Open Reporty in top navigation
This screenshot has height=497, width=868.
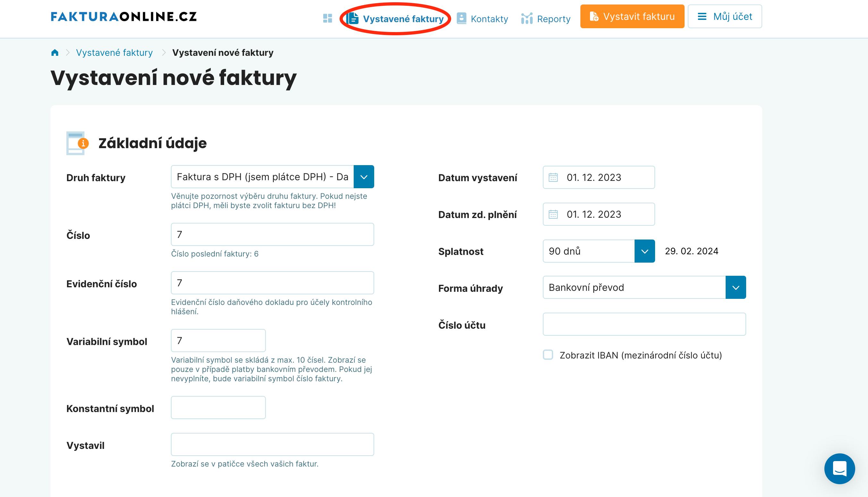click(x=546, y=19)
